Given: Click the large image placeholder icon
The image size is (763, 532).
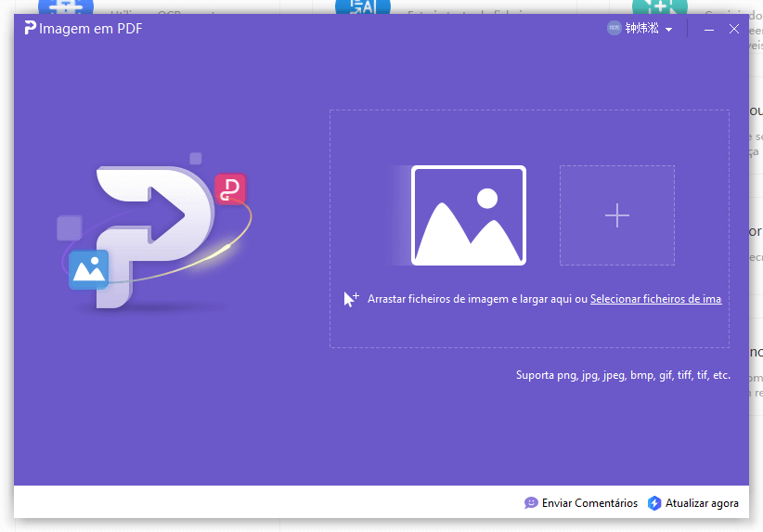Looking at the screenshot, I should (468, 215).
